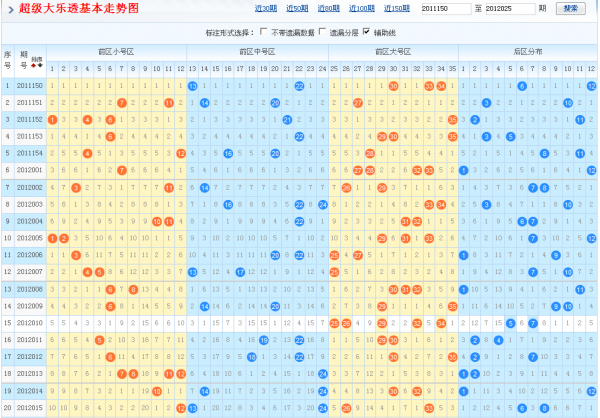This screenshot has width=600, height=418.
Task: Open the 近150期 link
Action: (397, 8)
